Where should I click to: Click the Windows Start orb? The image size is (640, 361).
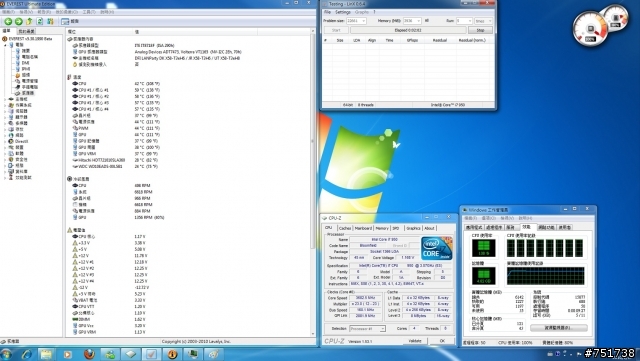6,354
